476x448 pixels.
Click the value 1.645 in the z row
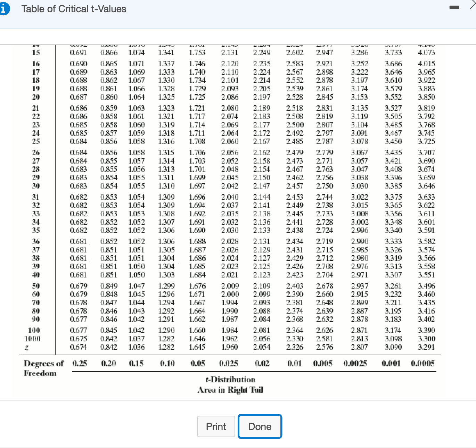(x=197, y=347)
